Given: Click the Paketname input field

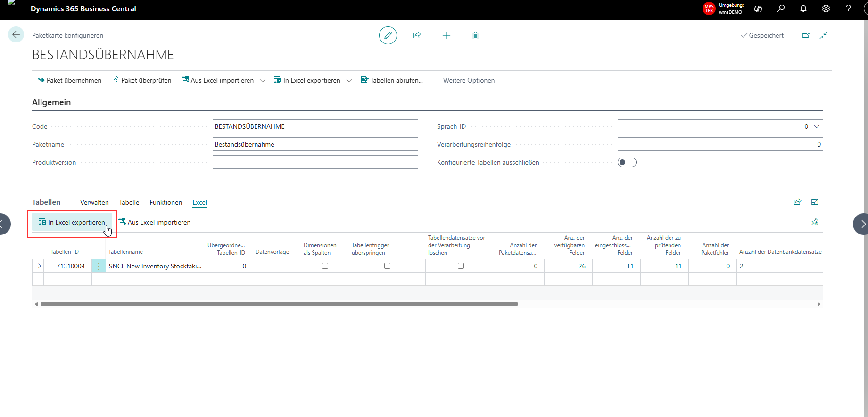Looking at the screenshot, I should [315, 144].
